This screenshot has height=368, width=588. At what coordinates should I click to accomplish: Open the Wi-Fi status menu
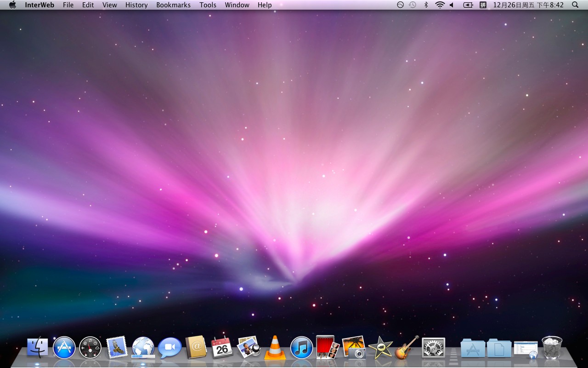pyautogui.click(x=440, y=5)
